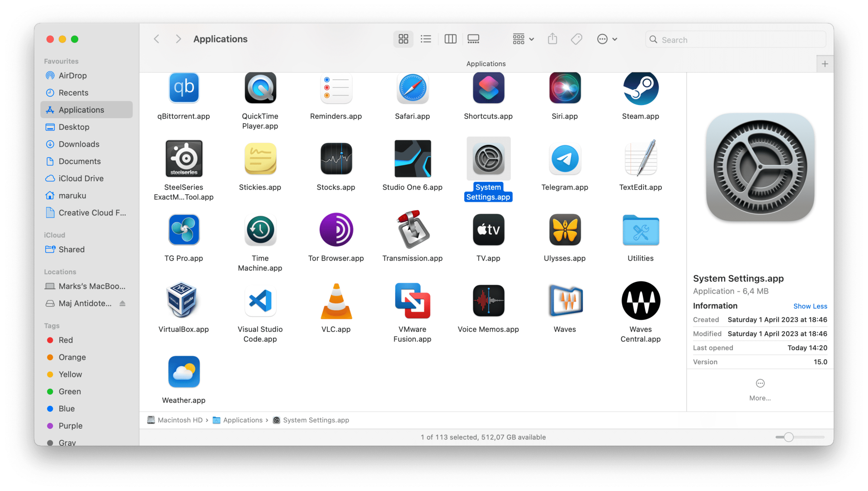
Task: Select Ulysses.app butterfly icon
Action: (x=565, y=229)
